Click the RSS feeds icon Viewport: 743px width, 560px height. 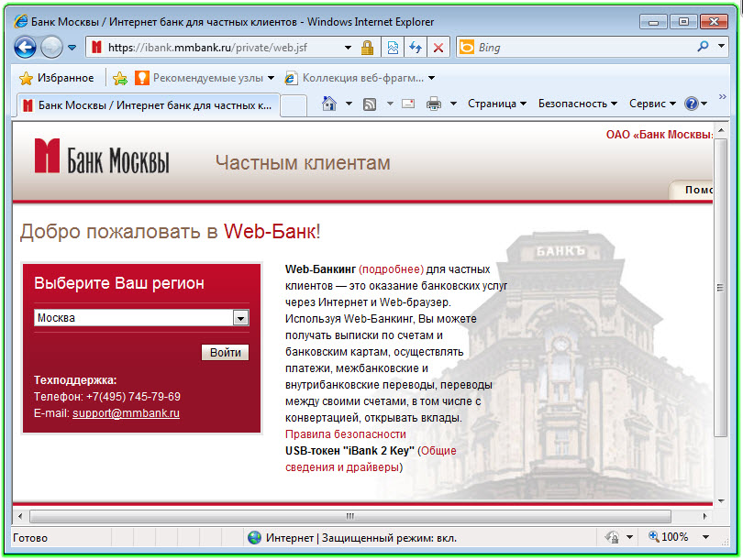click(370, 104)
